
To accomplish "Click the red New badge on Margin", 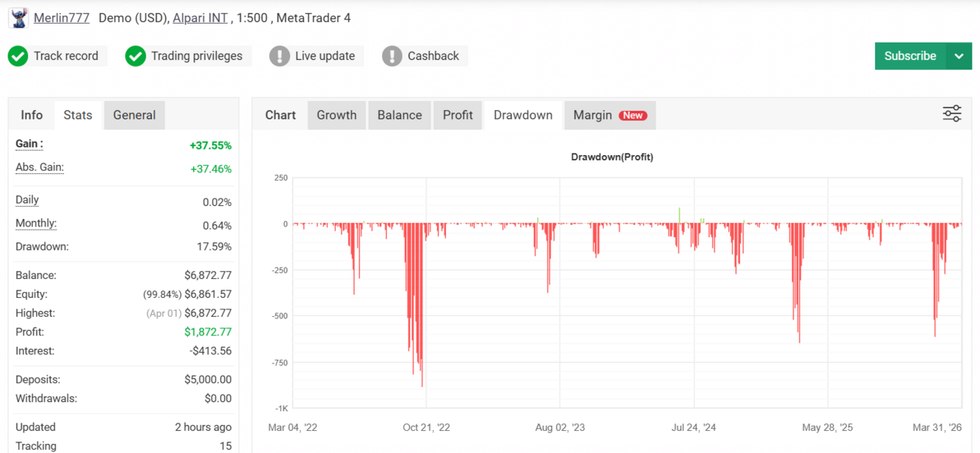I will (x=632, y=116).
